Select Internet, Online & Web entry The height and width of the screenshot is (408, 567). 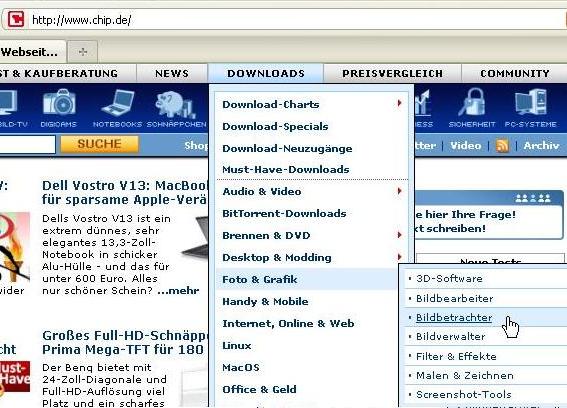pyautogui.click(x=288, y=324)
